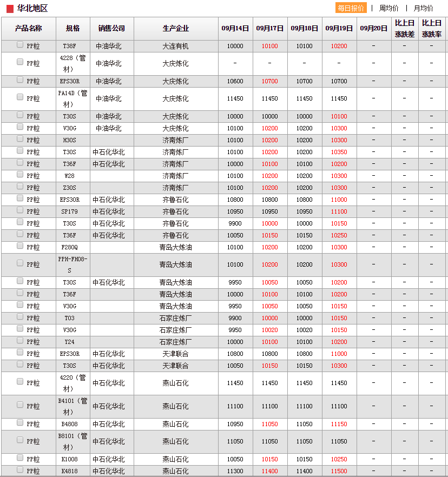The width and height of the screenshot is (448, 477).
Task: Click 中石化华北 in the SP179 row
Action: point(109,211)
